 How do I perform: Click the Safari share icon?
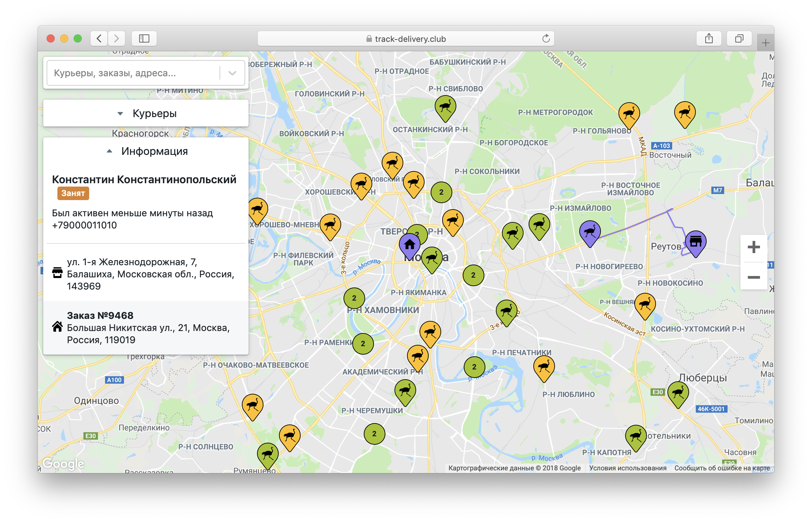[x=709, y=39]
